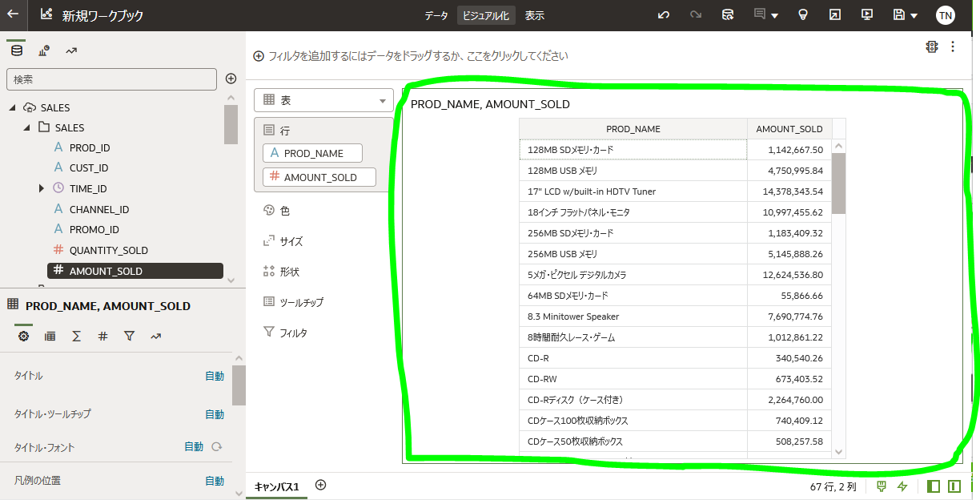Screen dimensions: 980x500
Task: Switch to the データ tab
Action: click(436, 15)
